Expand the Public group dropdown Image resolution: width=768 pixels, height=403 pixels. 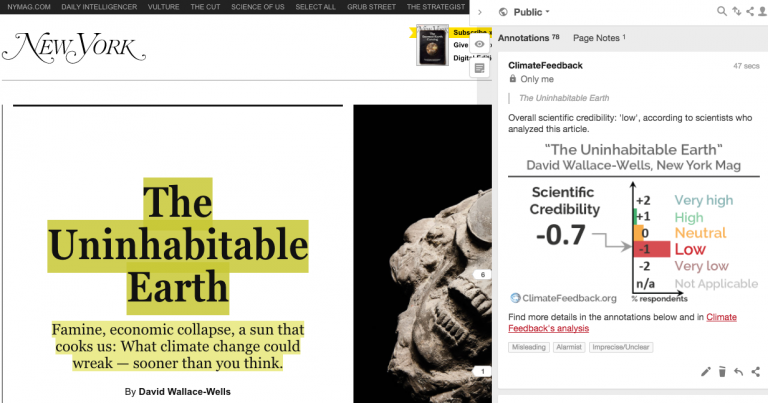point(531,12)
